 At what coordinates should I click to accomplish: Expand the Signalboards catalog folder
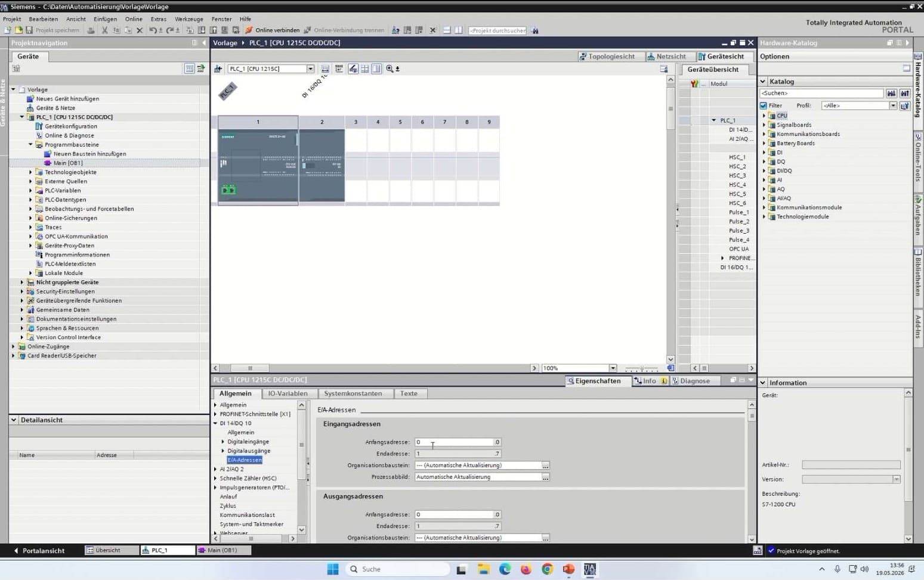764,125
